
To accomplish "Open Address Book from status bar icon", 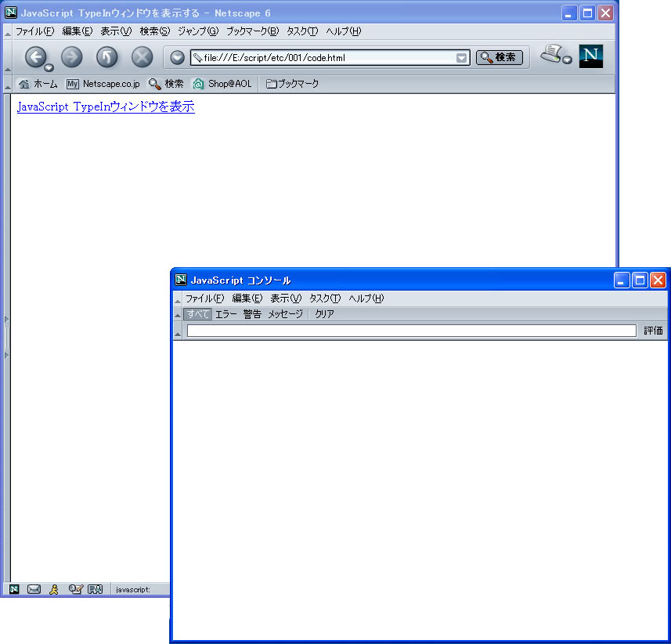I will click(x=95, y=589).
